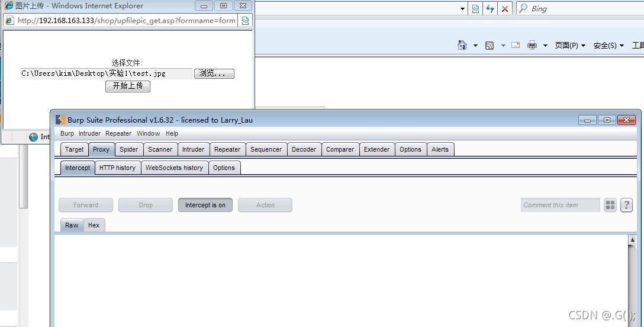Expand the print dropdown arrow
Viewport: 644px width, 327px height.
545,46
